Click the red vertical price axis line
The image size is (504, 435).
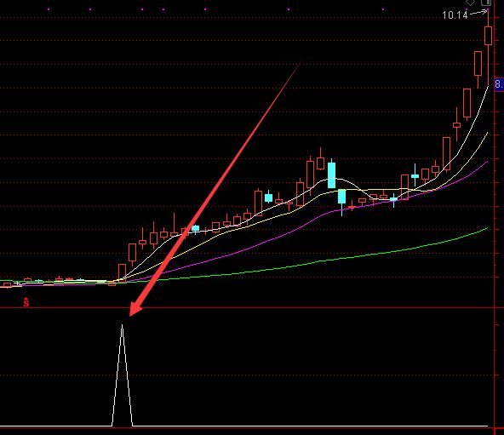[494, 217]
